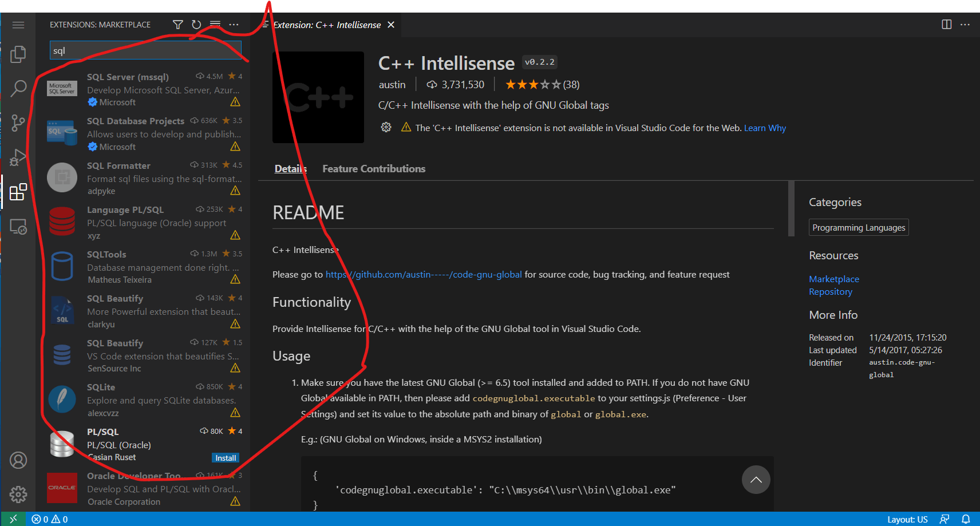Select Language PL/SQL extension

143,222
